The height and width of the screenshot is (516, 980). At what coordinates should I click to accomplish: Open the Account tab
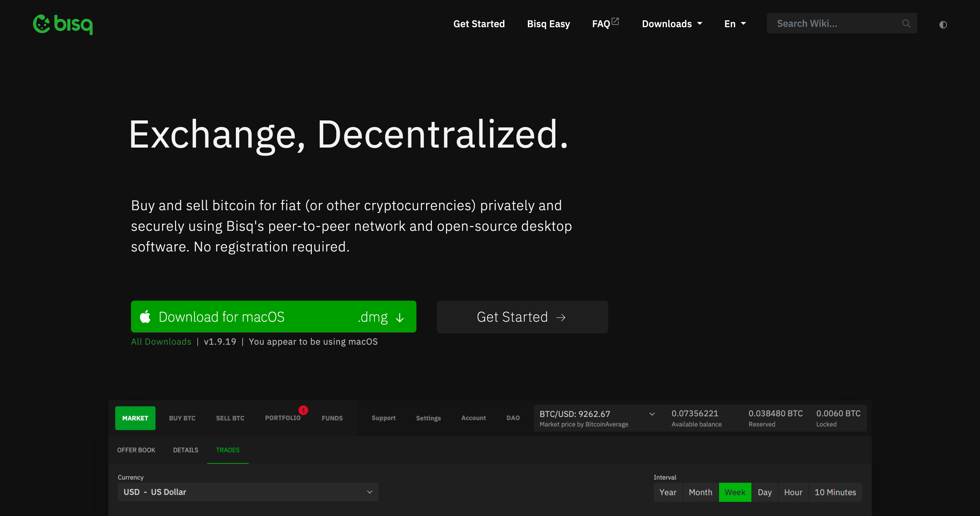[473, 418]
